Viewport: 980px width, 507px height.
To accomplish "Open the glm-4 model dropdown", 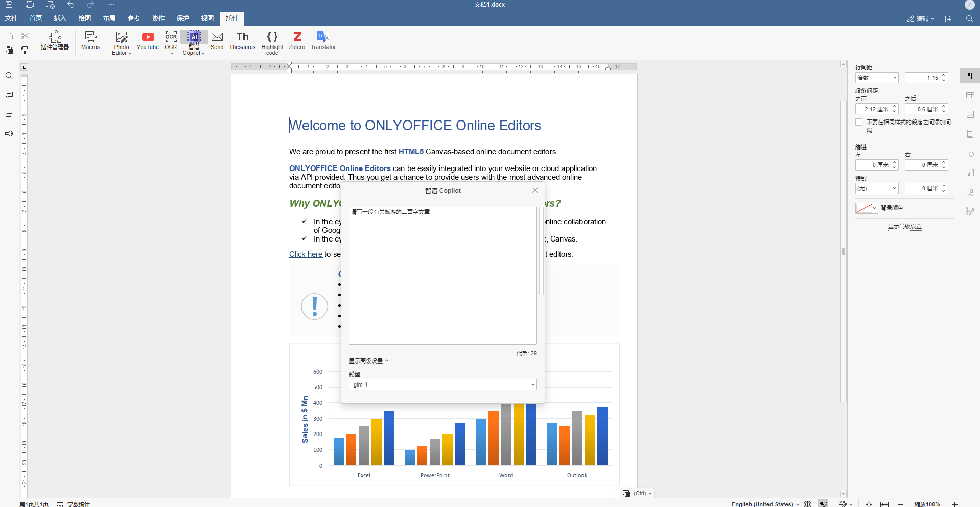I will pyautogui.click(x=443, y=384).
